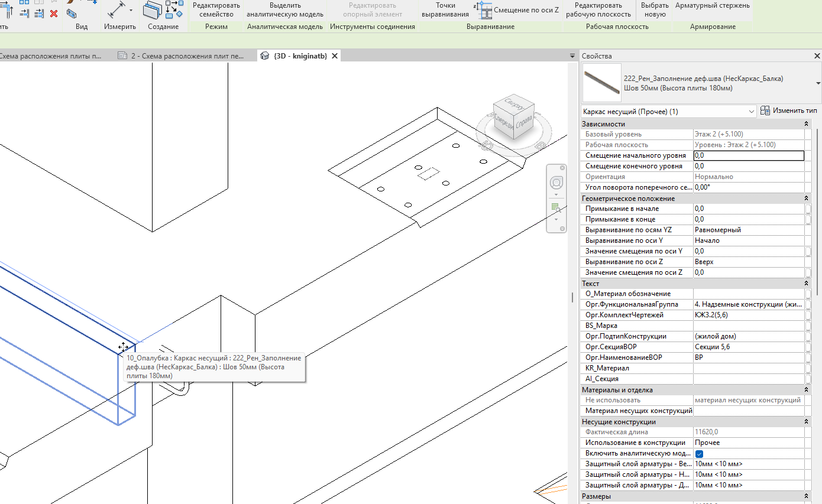The width and height of the screenshot is (822, 504).
Task: Click the Изменить тип icon
Action: click(x=765, y=110)
